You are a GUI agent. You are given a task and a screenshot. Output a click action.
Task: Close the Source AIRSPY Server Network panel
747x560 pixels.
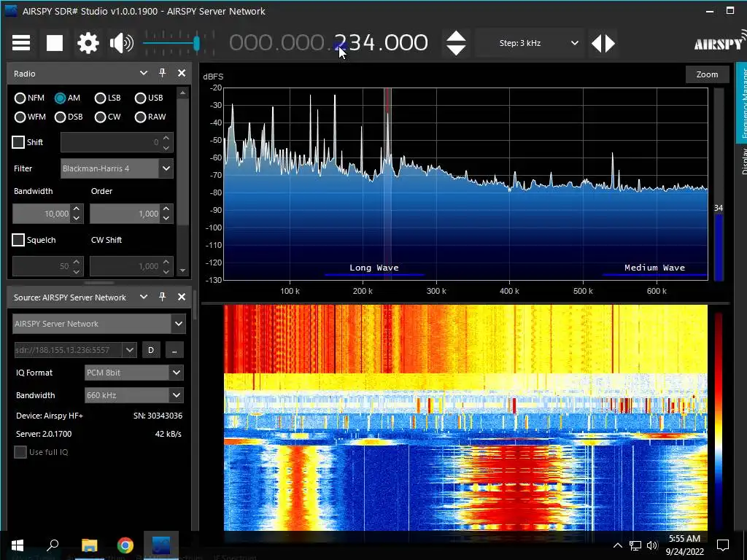point(182,297)
